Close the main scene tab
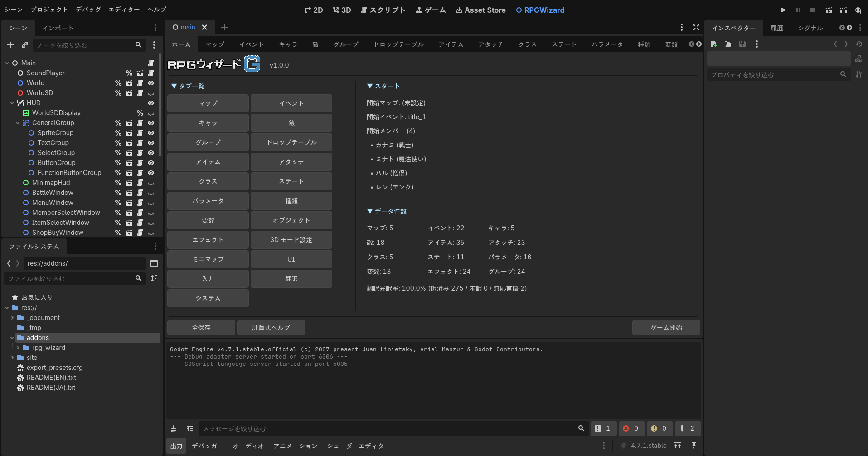 point(204,27)
